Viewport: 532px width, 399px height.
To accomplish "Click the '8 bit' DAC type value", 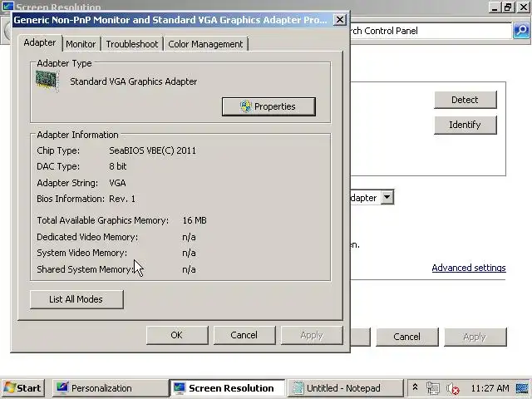I will pos(118,166).
